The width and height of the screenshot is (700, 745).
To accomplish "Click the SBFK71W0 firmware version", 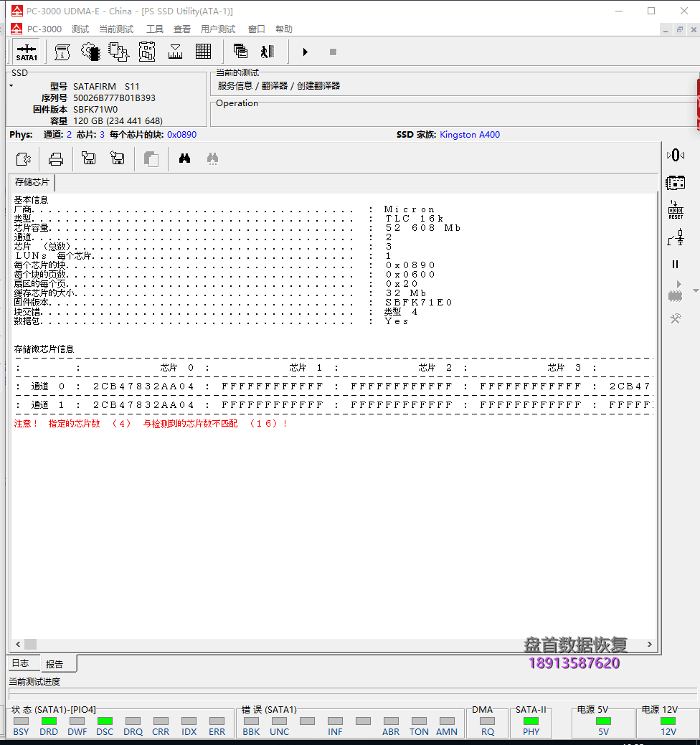I will point(95,109).
